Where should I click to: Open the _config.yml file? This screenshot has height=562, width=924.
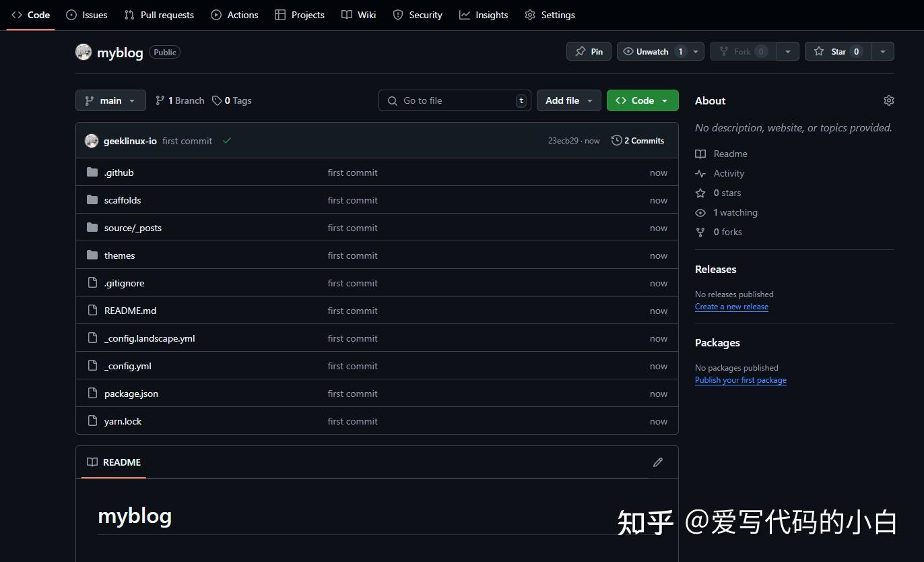(x=127, y=365)
